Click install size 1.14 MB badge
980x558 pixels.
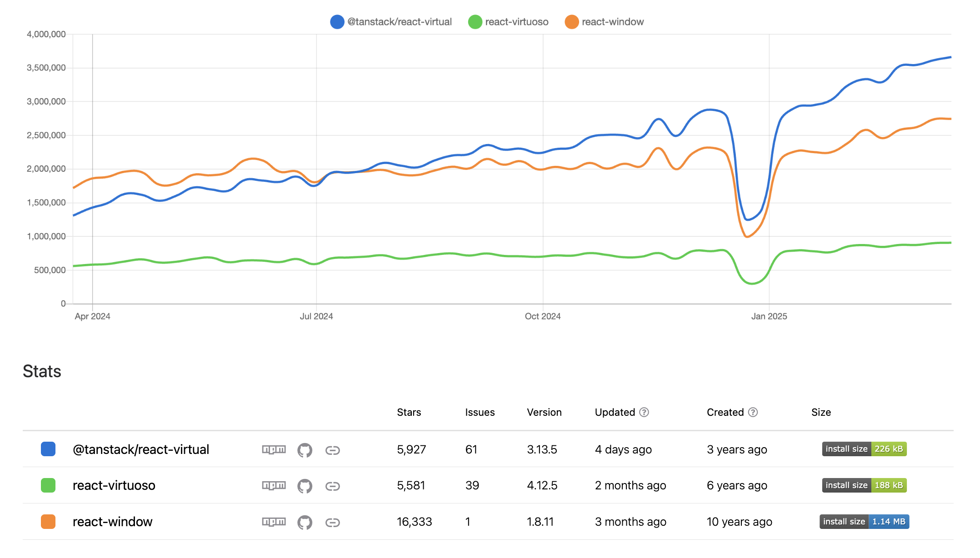pos(864,522)
